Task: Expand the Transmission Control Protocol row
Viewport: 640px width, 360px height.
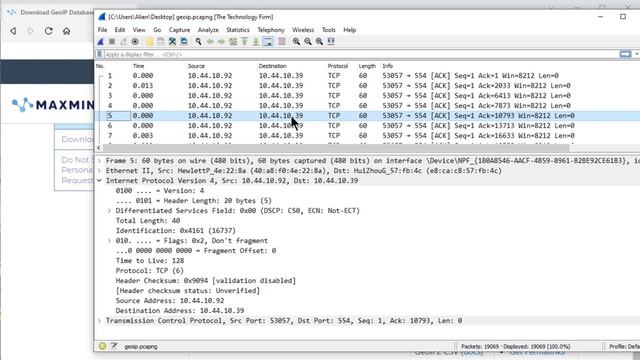Action: 99,321
